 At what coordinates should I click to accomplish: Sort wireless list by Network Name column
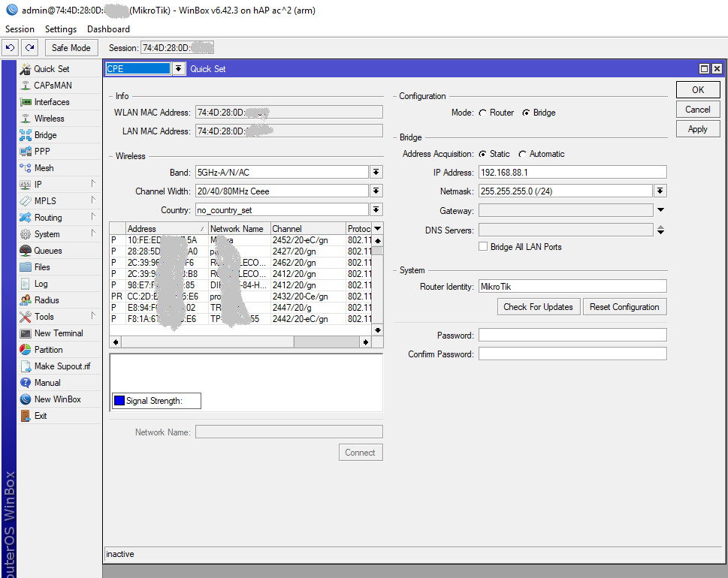[x=239, y=229]
